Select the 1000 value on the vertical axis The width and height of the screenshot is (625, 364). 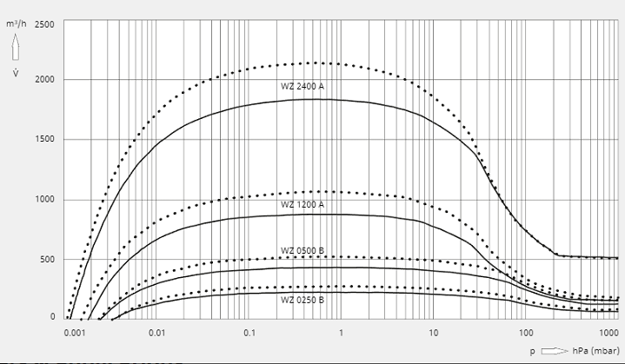point(46,200)
